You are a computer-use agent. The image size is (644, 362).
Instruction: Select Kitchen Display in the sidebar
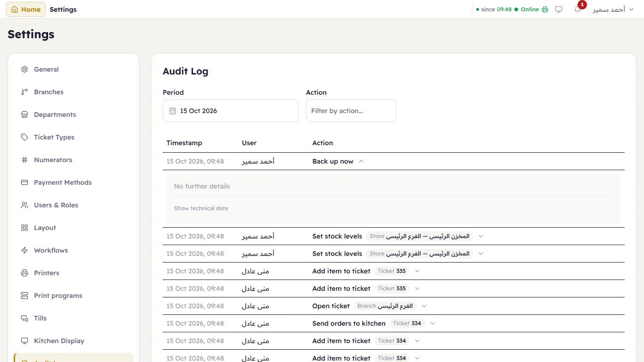pos(74,341)
